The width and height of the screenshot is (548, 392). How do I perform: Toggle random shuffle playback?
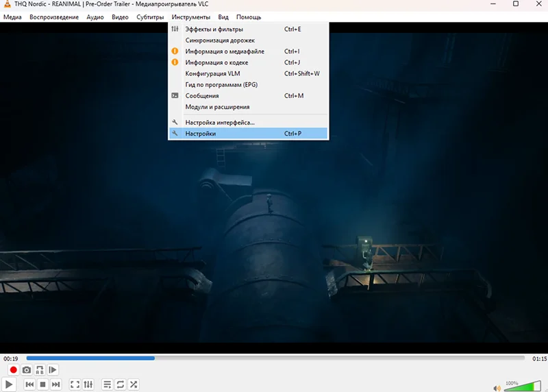point(134,384)
